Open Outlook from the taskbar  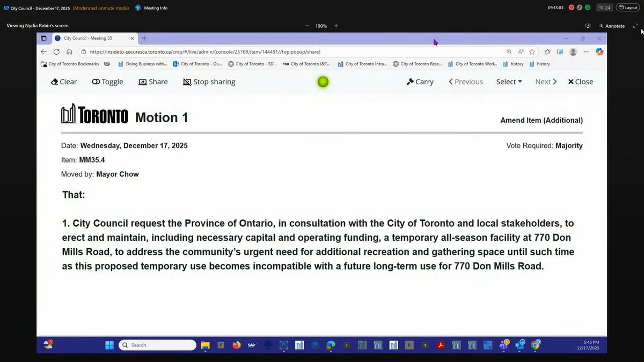pos(519,345)
